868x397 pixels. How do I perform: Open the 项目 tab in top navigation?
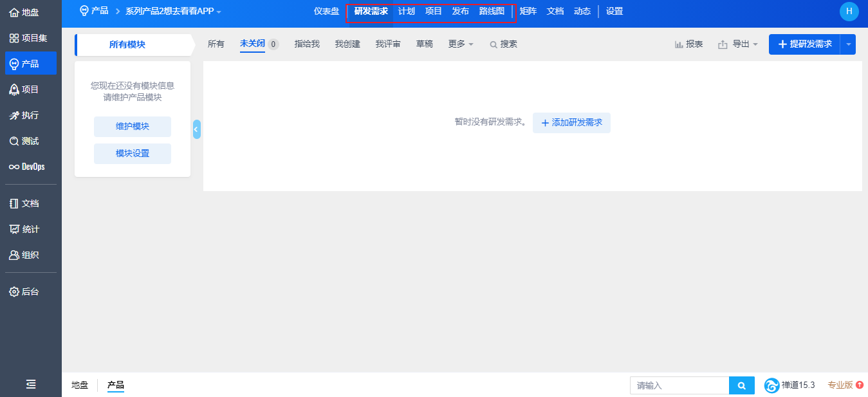pos(434,12)
